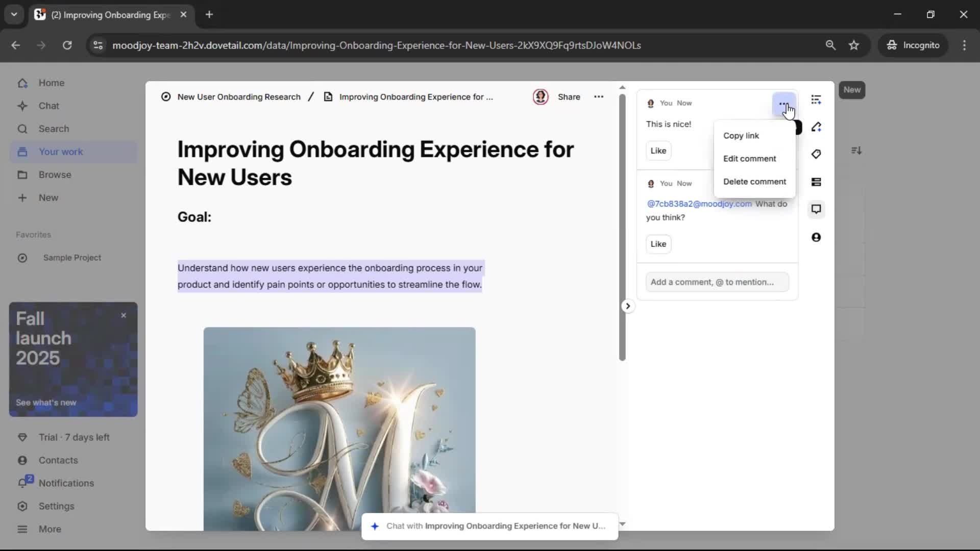The image size is (980, 551).
Task: Focus the Add a comment input field
Action: (x=717, y=282)
